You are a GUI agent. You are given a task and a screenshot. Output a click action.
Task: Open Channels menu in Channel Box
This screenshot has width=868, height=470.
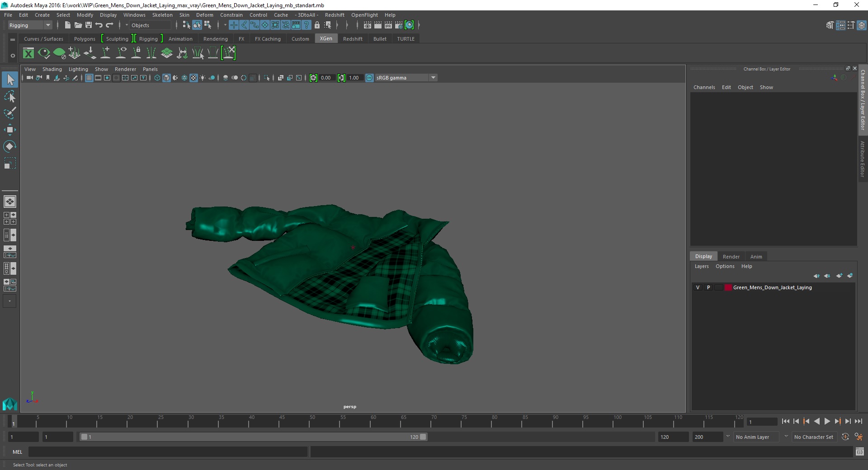pos(704,87)
